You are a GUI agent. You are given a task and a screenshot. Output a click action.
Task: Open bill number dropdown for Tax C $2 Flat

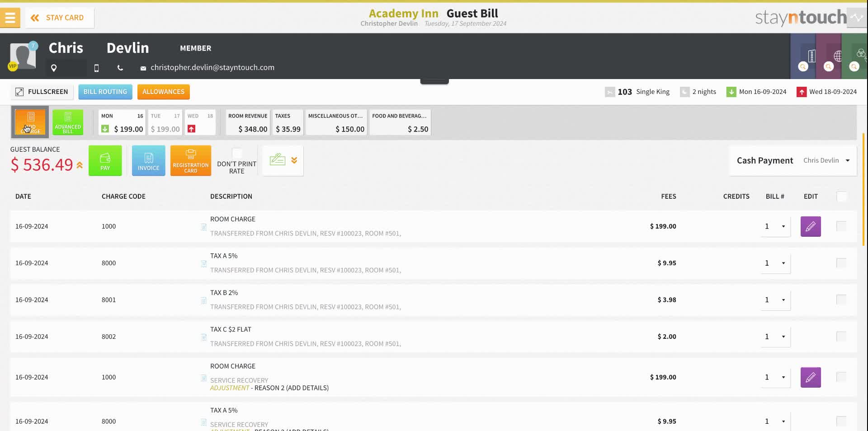(x=775, y=337)
